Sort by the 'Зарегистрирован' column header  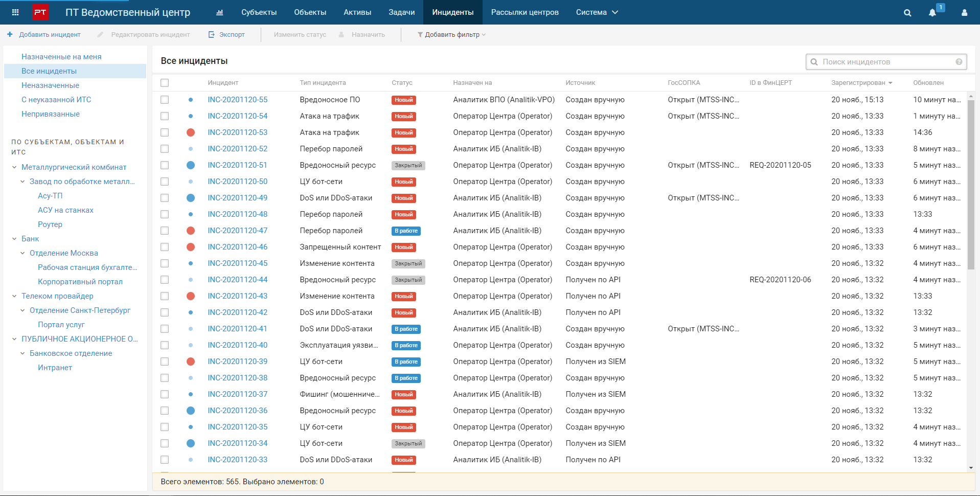(x=862, y=83)
